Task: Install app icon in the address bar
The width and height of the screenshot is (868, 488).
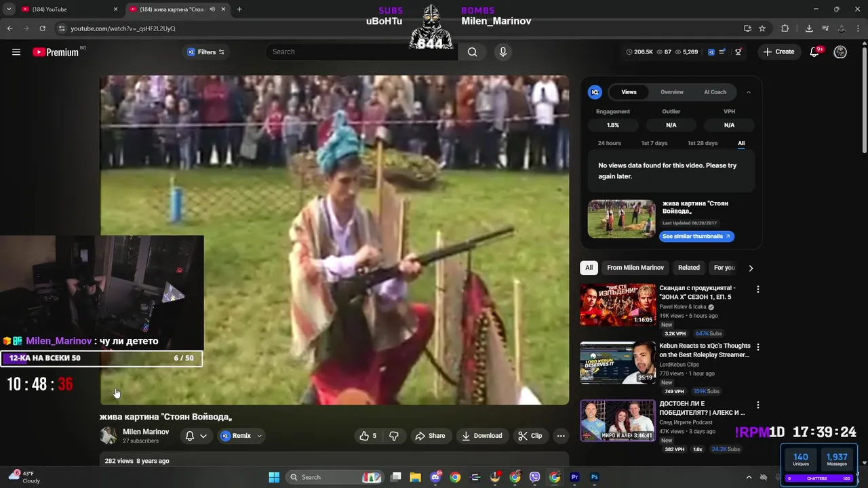Action: coord(747,28)
